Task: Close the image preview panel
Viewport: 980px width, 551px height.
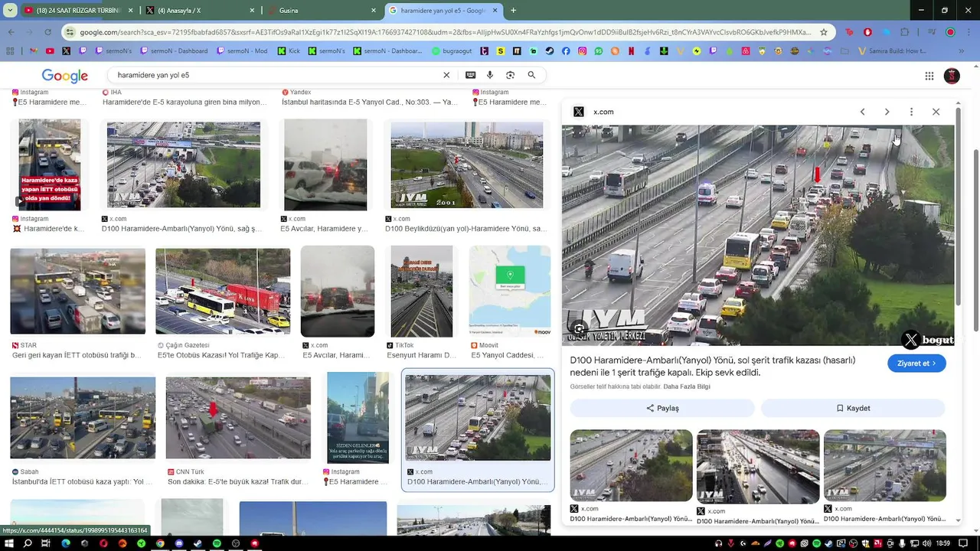Action: 936,112
